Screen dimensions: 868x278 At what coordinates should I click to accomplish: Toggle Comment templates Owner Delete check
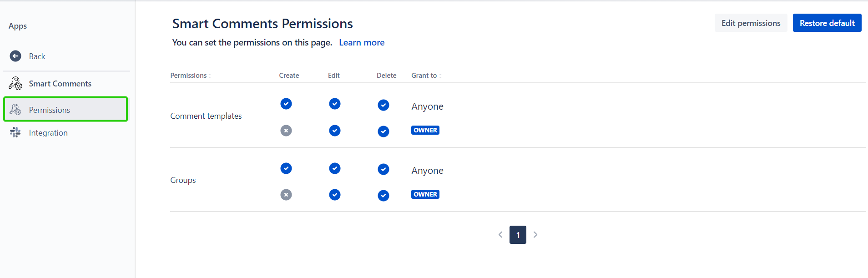(384, 131)
